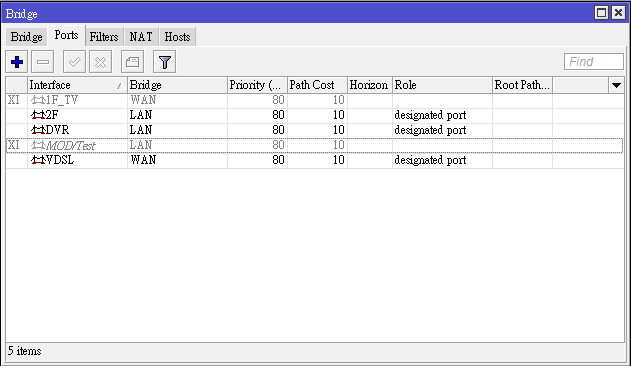
Task: Switch to the Bridge tab
Action: [x=26, y=37]
